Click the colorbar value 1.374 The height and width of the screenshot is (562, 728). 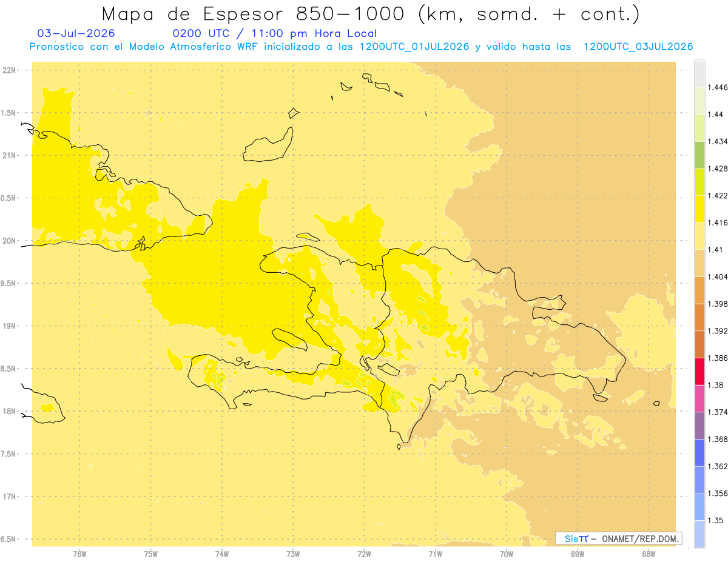pos(717,412)
